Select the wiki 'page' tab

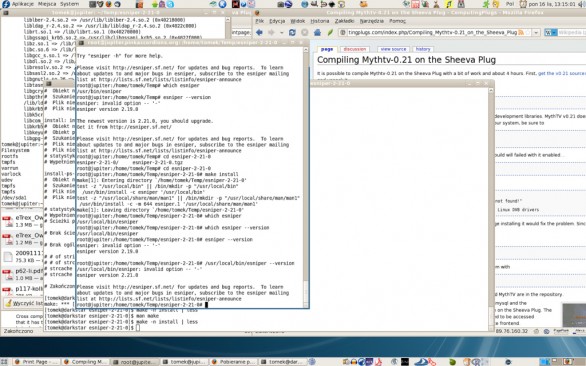tap(327, 49)
